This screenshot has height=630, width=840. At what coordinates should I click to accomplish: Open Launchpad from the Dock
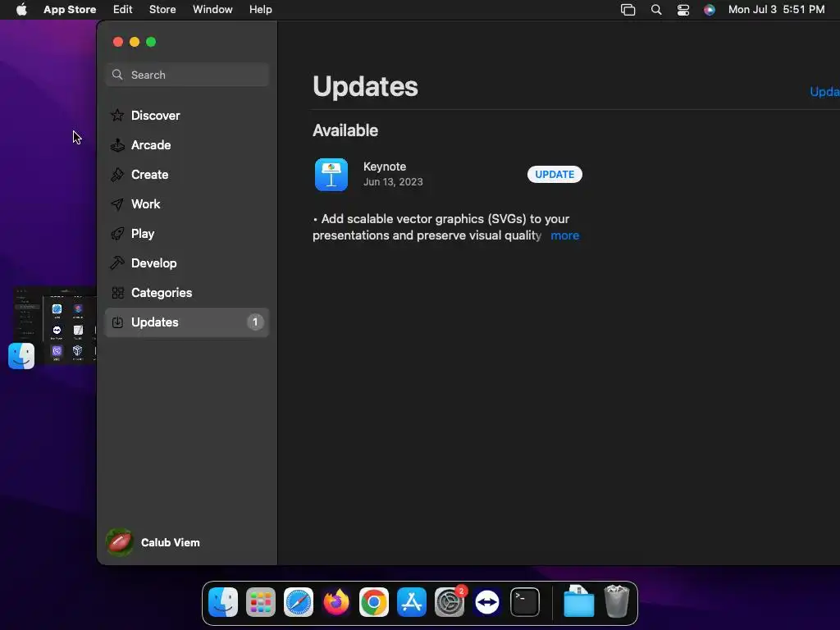pyautogui.click(x=261, y=602)
